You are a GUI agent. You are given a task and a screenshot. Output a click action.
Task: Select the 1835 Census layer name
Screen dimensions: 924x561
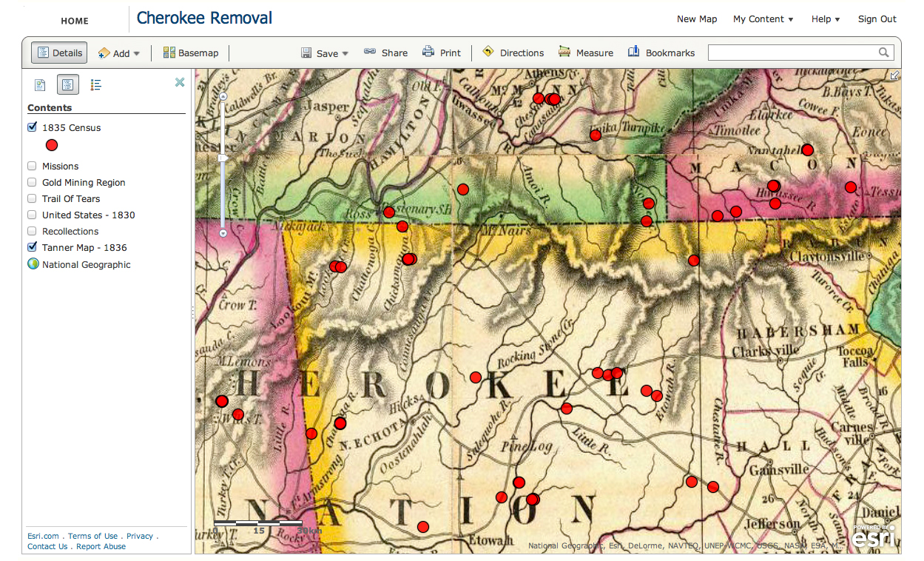[x=72, y=127]
